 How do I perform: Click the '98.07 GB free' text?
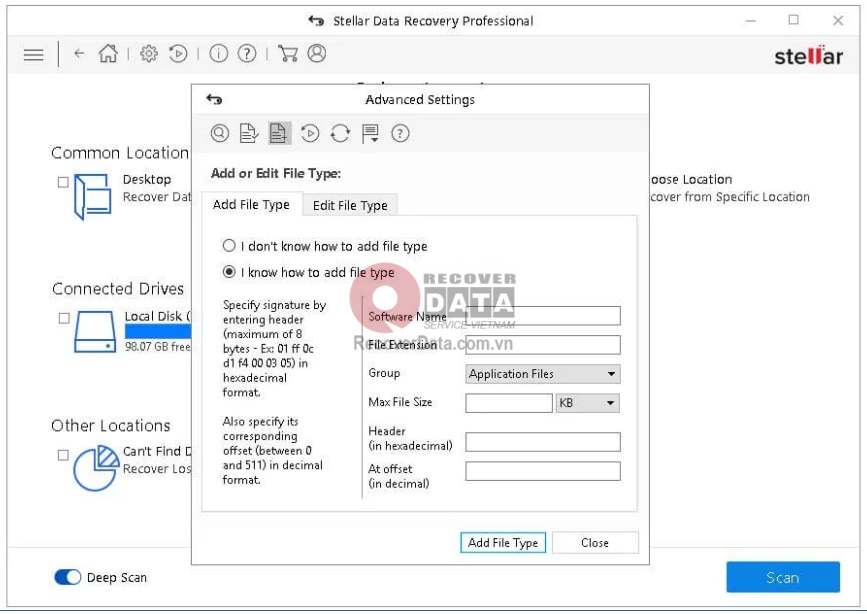point(158,346)
